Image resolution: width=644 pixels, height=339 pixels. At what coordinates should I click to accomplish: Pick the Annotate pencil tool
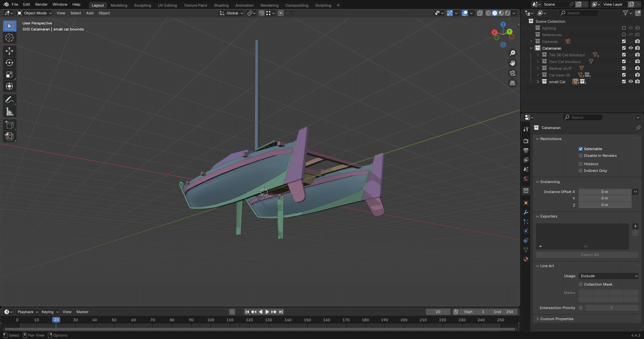(9, 100)
